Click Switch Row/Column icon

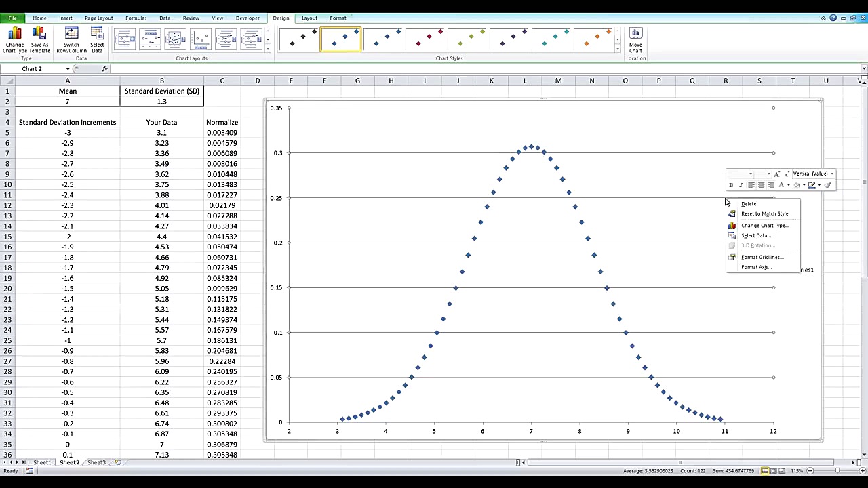pyautogui.click(x=71, y=41)
